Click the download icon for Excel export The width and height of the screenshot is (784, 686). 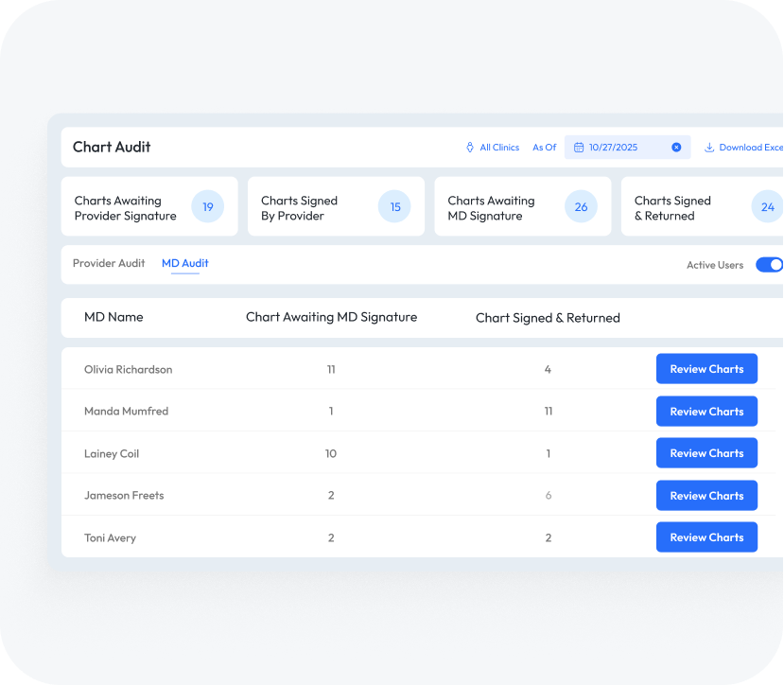click(x=709, y=148)
